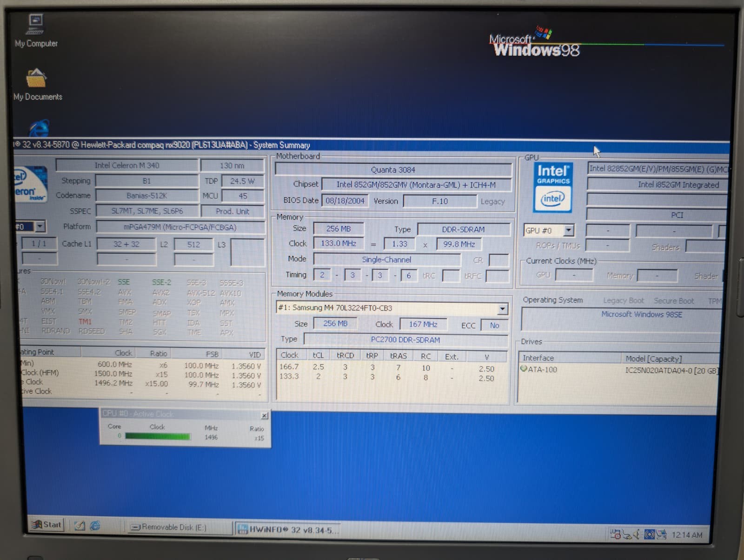Click the Legacy Boot label

(623, 300)
